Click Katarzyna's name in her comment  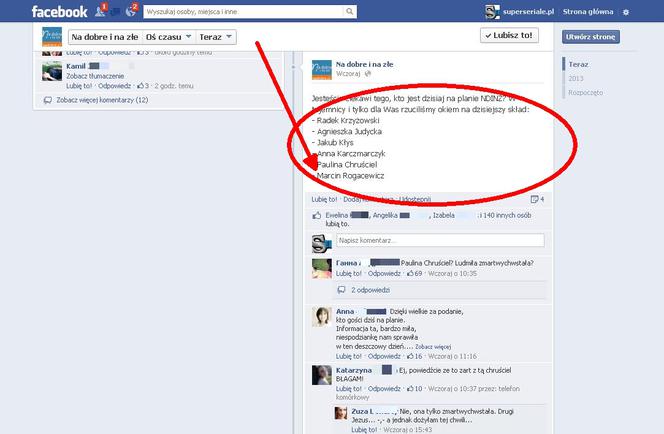tap(354, 370)
